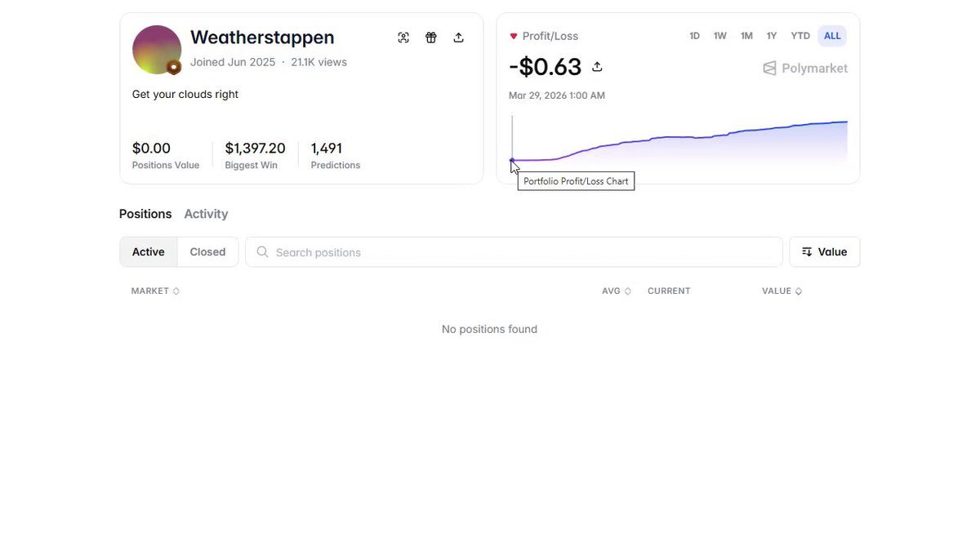
Task: Show Active positions
Action: pos(149,252)
